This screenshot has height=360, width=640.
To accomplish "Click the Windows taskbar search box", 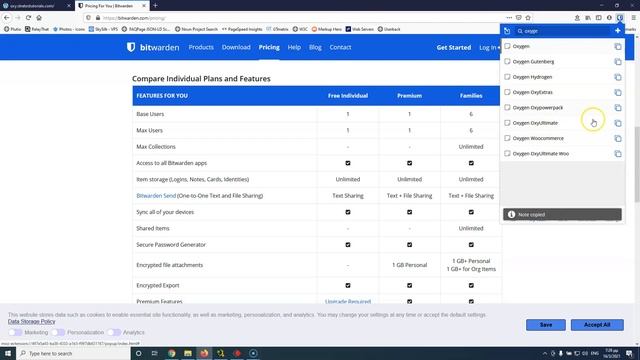I will click(x=73, y=353).
